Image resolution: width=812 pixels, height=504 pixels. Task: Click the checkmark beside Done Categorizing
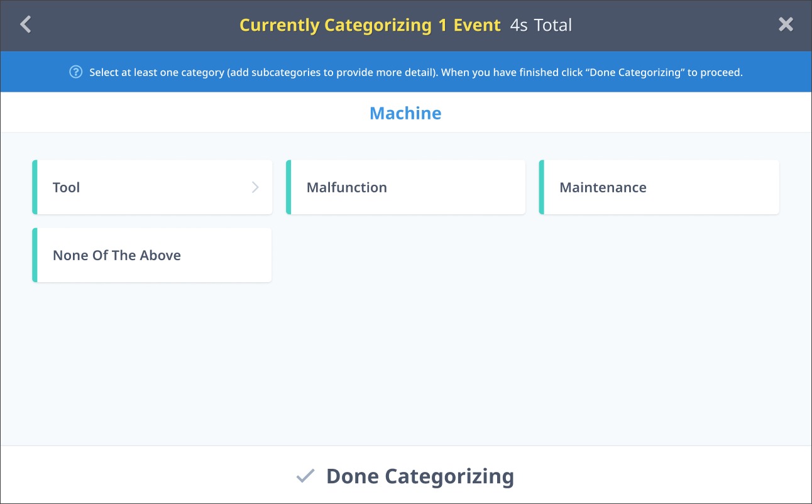(x=305, y=476)
